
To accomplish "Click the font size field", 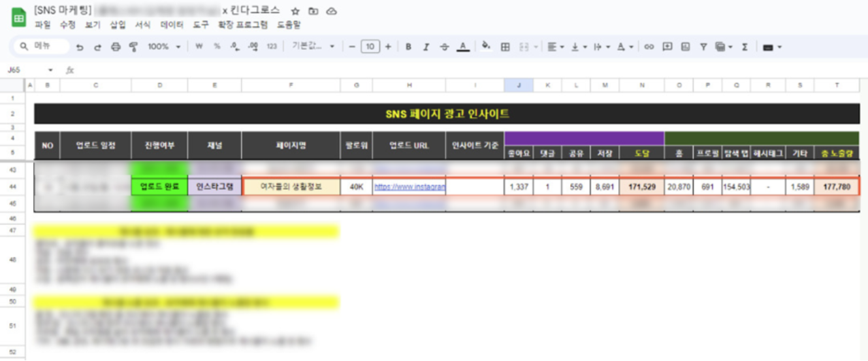I will tap(370, 47).
